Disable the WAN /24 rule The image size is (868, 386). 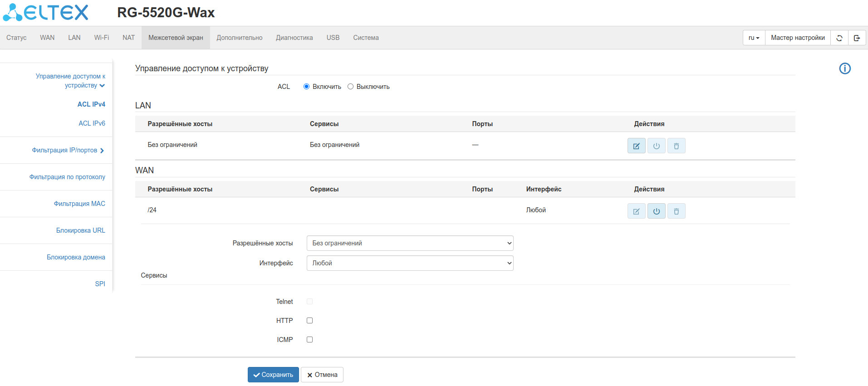coord(656,211)
